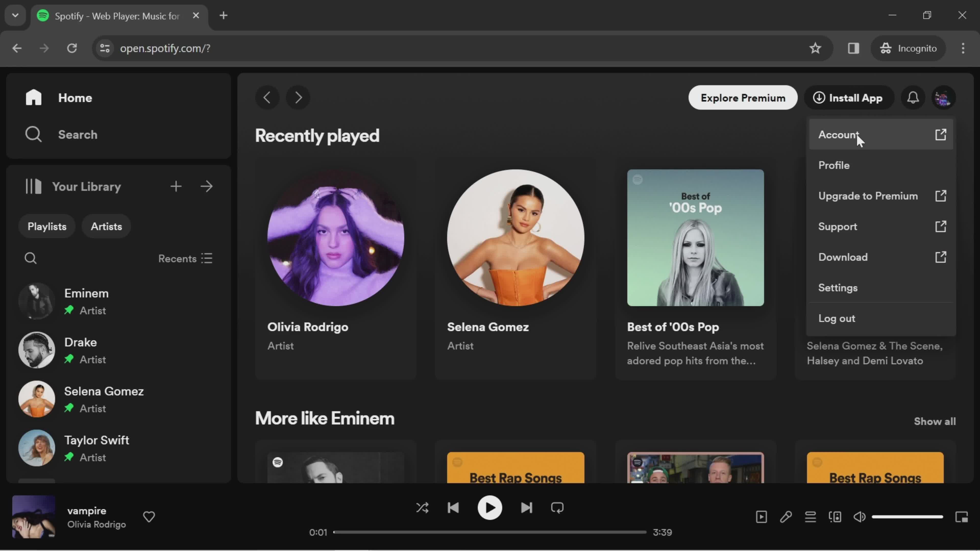The height and width of the screenshot is (551, 980).
Task: Open Support from user menu
Action: pos(881,227)
